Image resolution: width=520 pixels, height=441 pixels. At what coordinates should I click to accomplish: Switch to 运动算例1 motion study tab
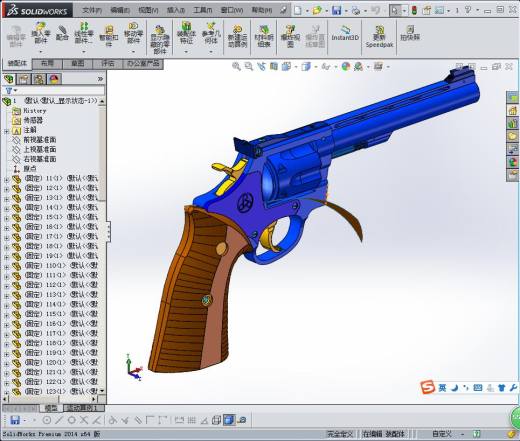[83, 408]
